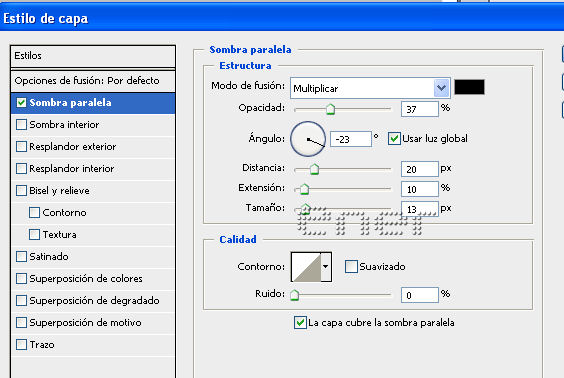The image size is (564, 378).
Task: Uncheck La capa cubre la sombra paralela
Action: click(x=300, y=322)
